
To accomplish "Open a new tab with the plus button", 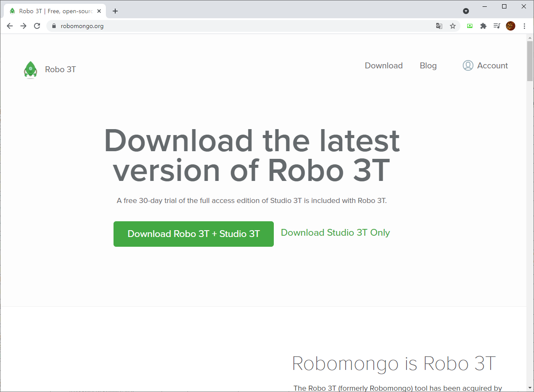I will coord(115,11).
